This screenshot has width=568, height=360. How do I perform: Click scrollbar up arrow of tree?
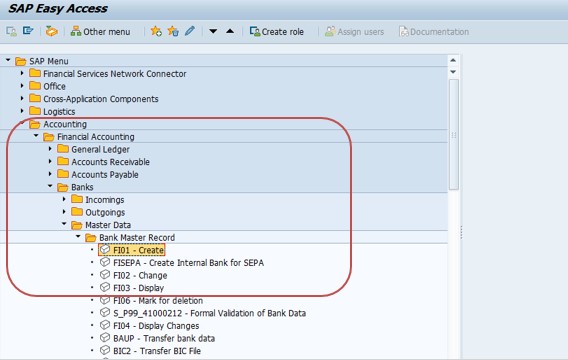453,60
